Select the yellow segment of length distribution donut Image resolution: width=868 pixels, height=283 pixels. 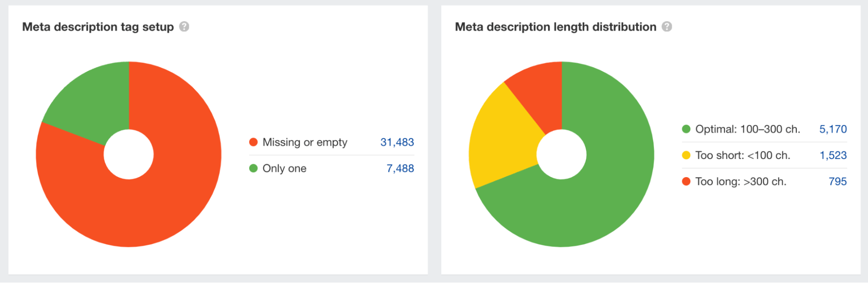point(504,139)
